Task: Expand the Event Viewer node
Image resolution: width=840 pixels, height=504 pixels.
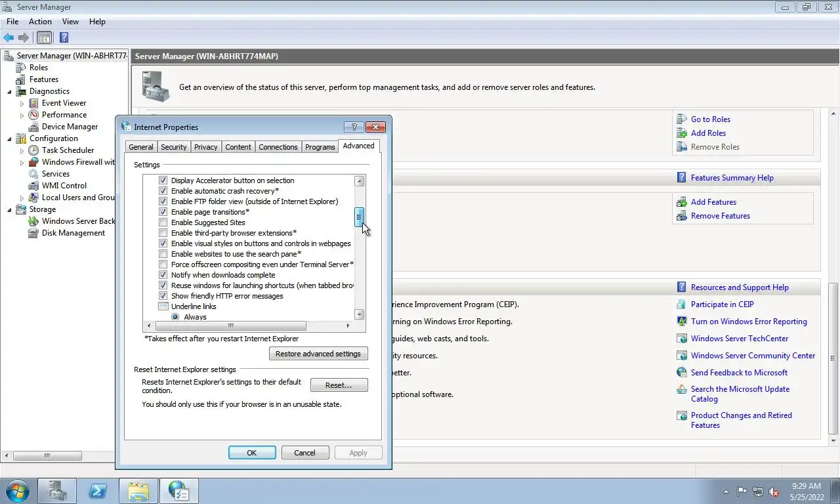Action: (x=22, y=103)
